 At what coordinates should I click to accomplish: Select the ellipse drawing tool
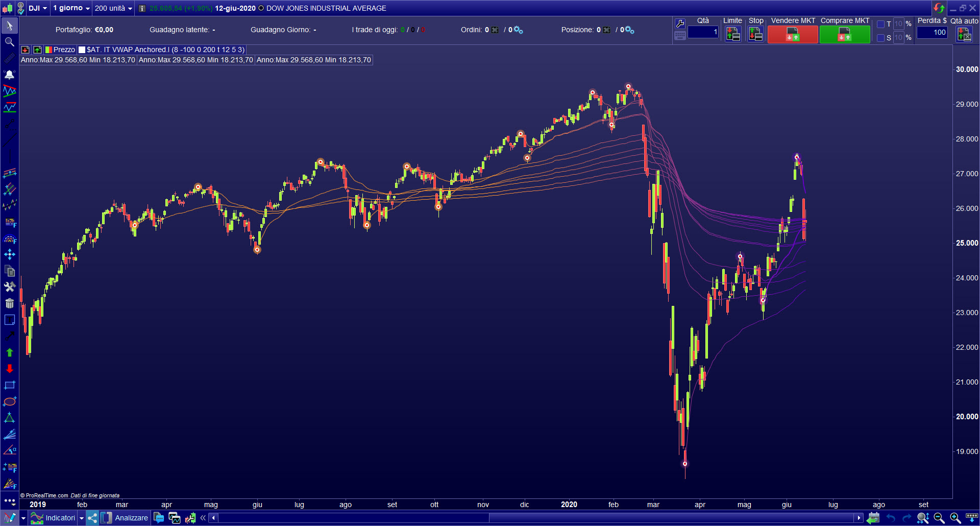click(x=10, y=401)
